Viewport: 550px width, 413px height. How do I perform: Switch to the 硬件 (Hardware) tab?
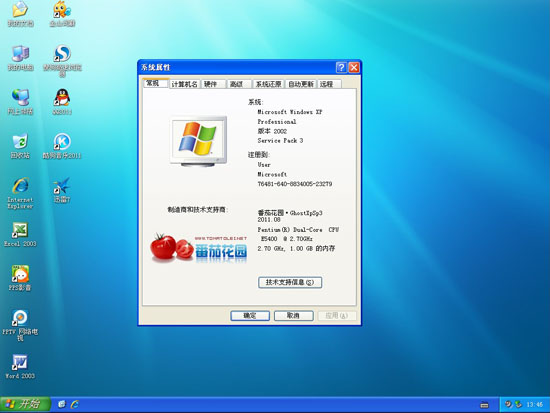(x=213, y=84)
